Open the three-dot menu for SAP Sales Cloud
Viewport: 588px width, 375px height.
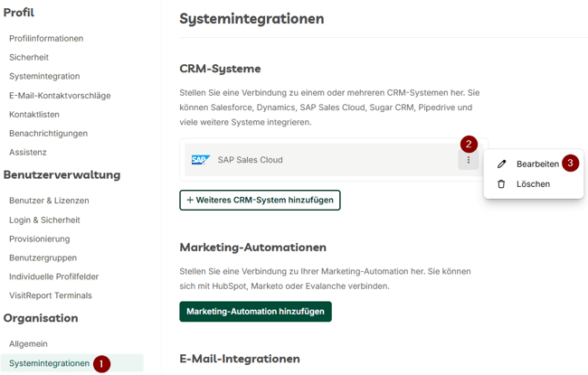point(468,160)
